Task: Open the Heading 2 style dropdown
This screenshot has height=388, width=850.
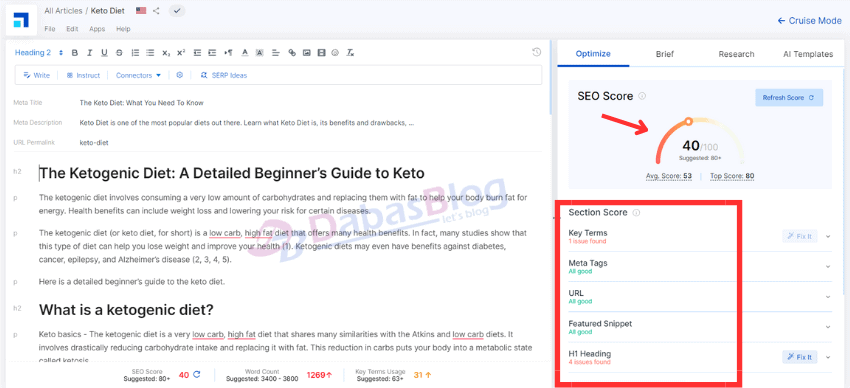Action: 39,53
